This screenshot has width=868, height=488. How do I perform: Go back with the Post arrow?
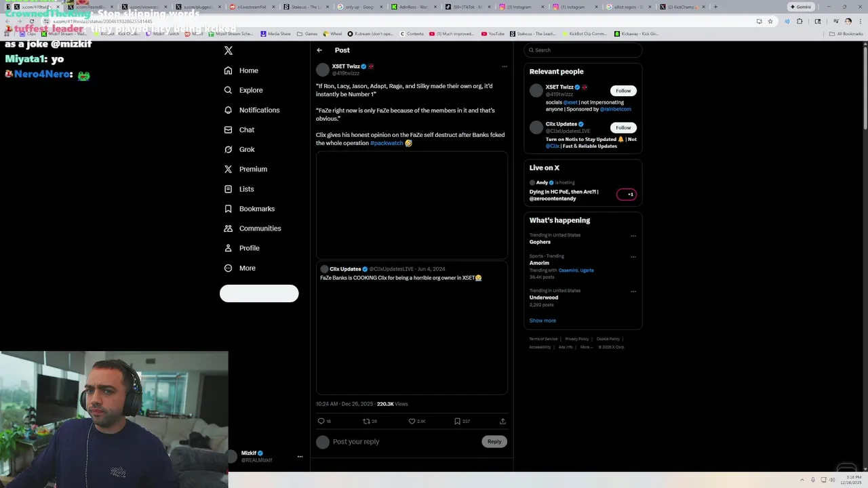tap(319, 50)
